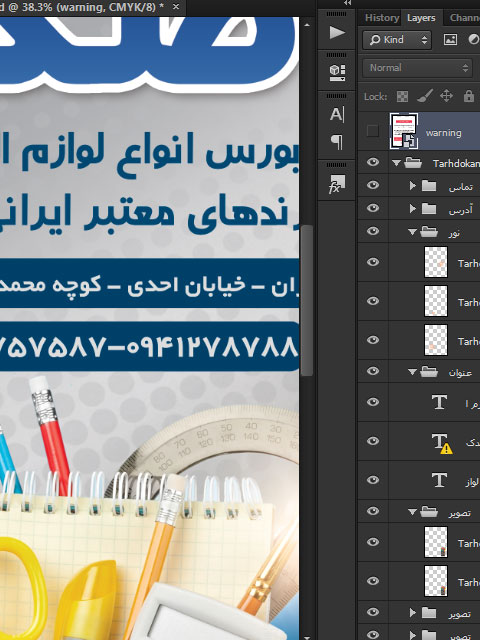
Task: Open the Normal blend mode dropdown
Action: (417, 68)
